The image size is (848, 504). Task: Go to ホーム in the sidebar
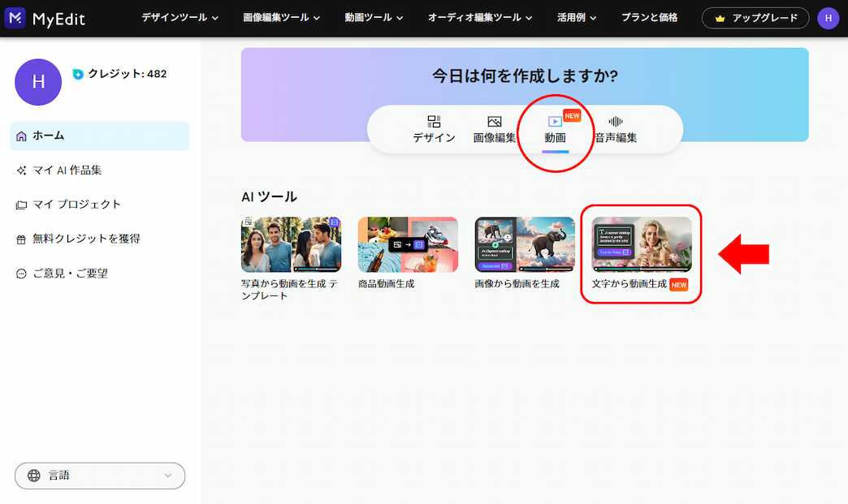100,136
